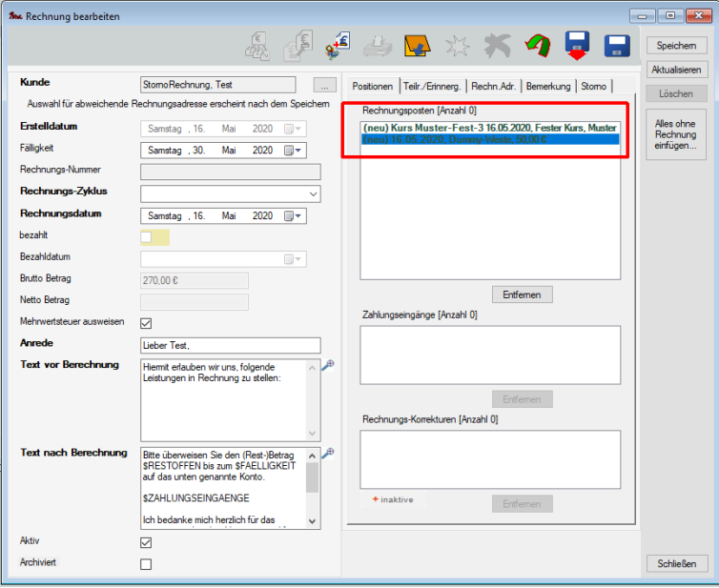This screenshot has height=588, width=719.
Task: Click the magnifier icon beside Text nach Berechnung
Action: [328, 453]
